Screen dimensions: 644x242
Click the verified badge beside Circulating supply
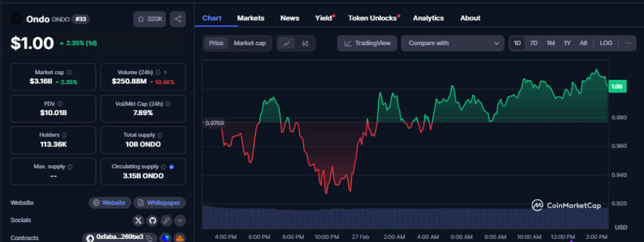click(171, 167)
